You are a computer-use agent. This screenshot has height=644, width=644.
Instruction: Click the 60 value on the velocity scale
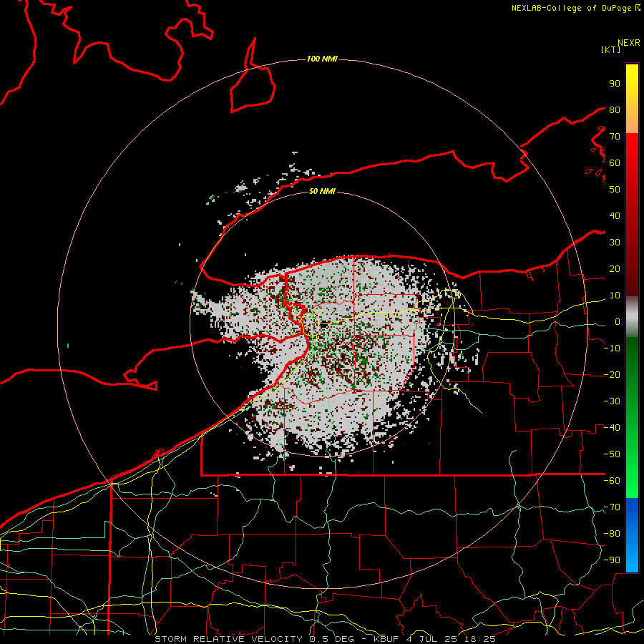point(615,163)
